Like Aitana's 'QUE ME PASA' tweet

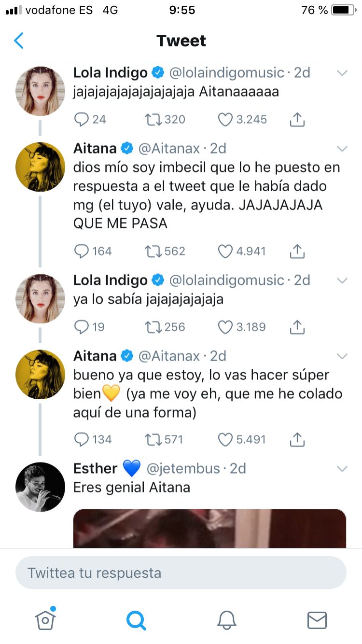tap(225, 251)
